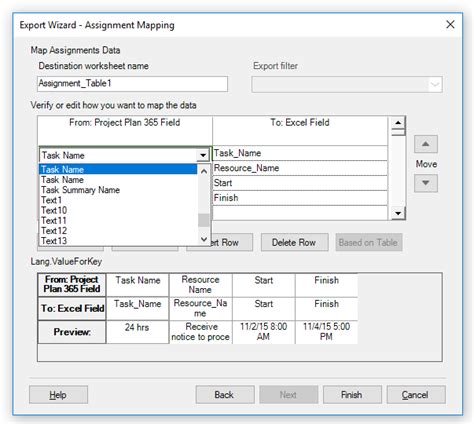Image resolution: width=474 pixels, height=424 pixels.
Task: Cancel the Export Wizard
Action: tap(416, 395)
